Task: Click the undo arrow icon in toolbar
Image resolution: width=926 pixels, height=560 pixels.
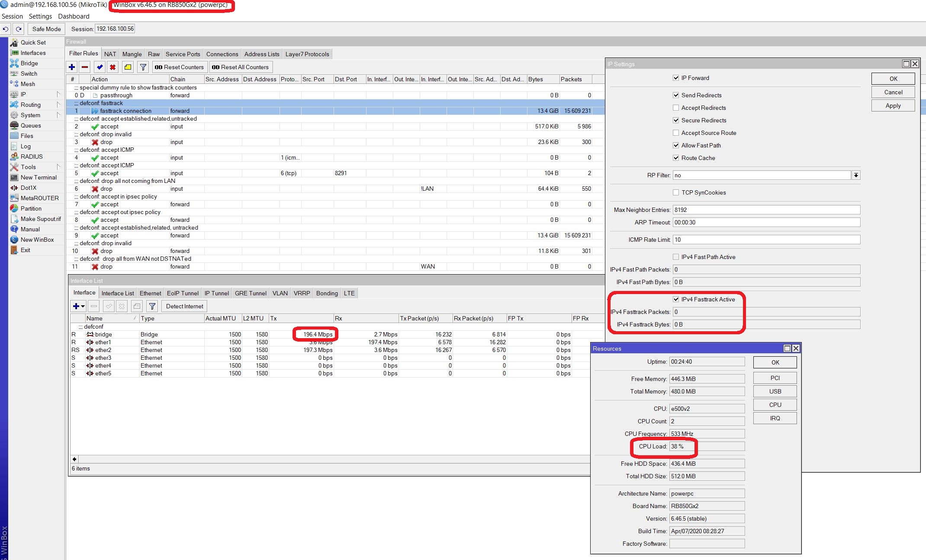Action: pyautogui.click(x=6, y=29)
